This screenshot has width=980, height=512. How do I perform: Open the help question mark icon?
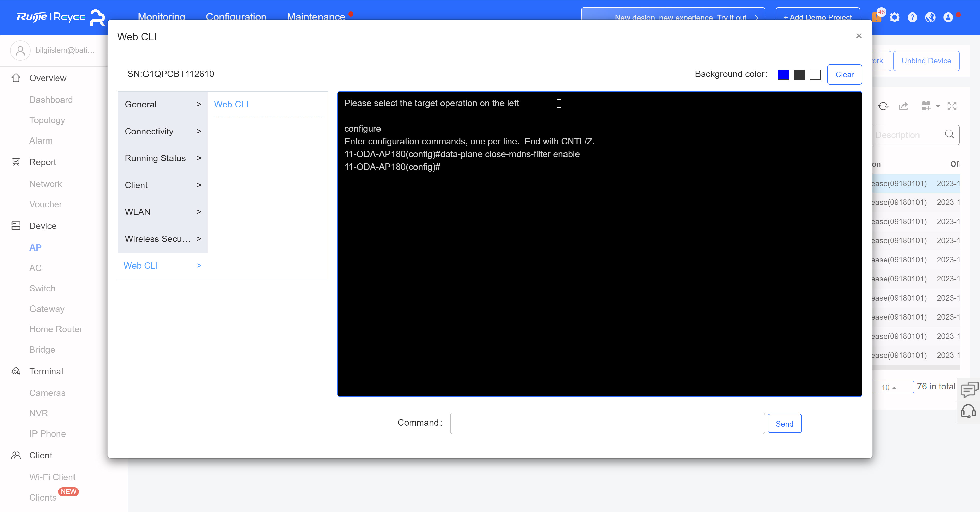pos(912,18)
